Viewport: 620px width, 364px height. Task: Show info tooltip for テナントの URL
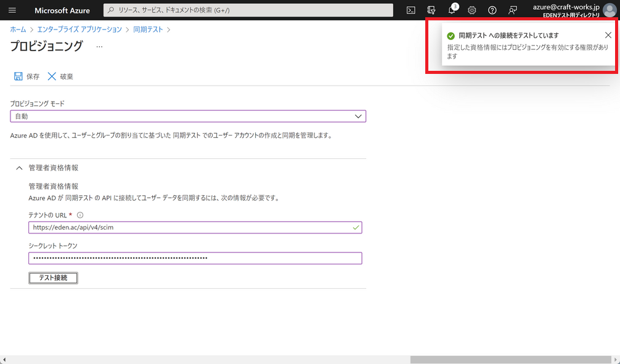pos(80,216)
